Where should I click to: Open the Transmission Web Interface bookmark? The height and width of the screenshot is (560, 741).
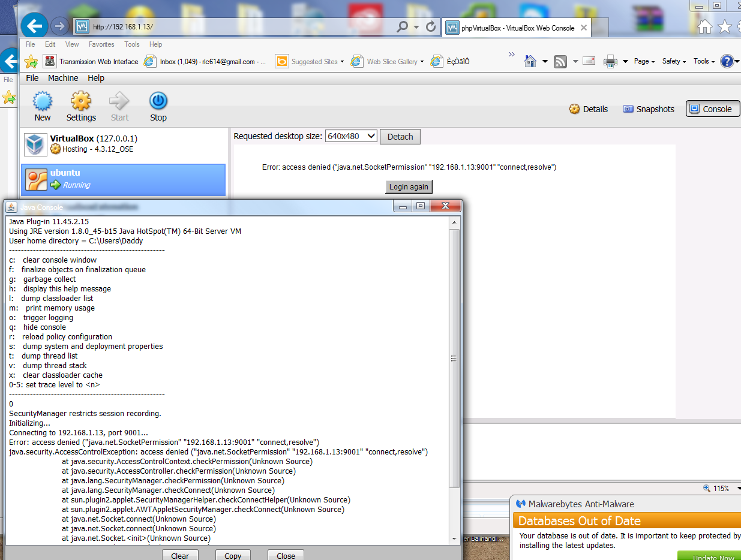91,62
